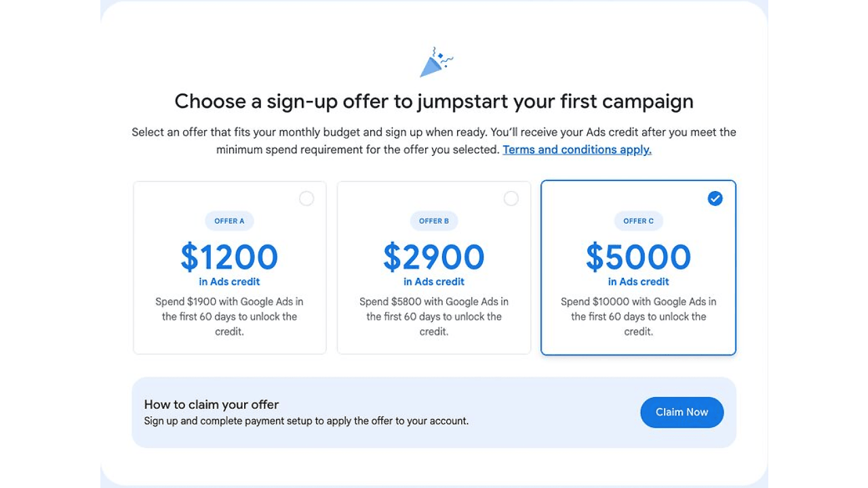Click the Claim Now button
This screenshot has height=488, width=868.
pos(682,412)
